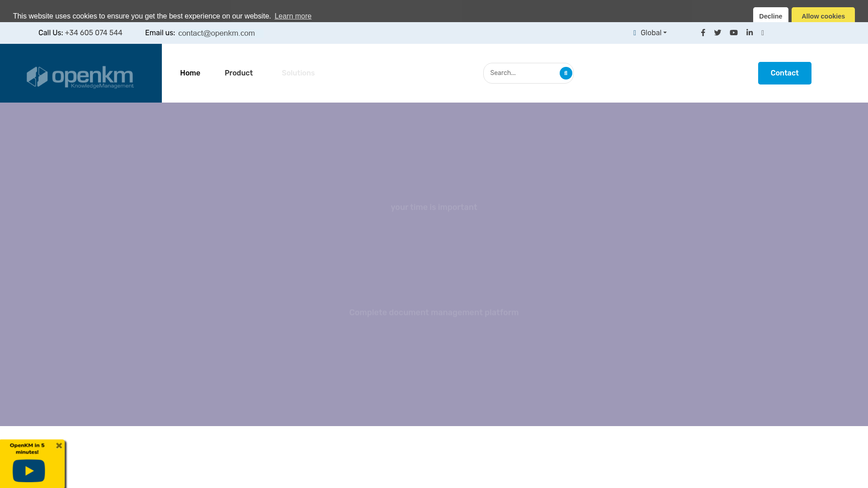Open the Product navigation item
Viewport: 868px width, 488px height.
(238, 73)
